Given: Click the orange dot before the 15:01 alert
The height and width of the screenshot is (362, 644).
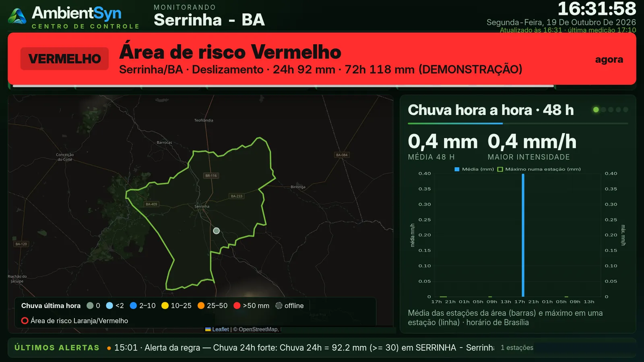Looking at the screenshot, I should (109, 348).
